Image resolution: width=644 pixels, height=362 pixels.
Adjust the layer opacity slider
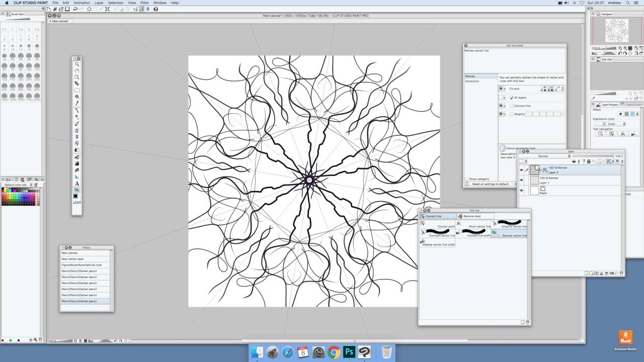point(593,156)
